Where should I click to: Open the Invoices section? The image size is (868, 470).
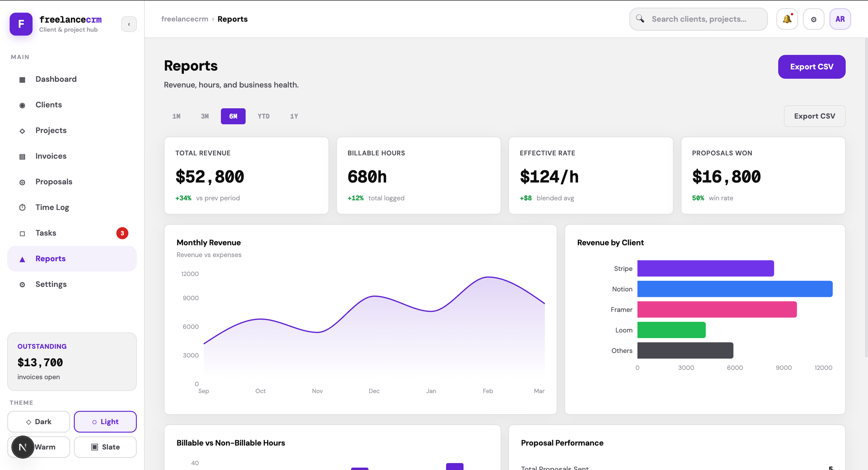pyautogui.click(x=51, y=156)
